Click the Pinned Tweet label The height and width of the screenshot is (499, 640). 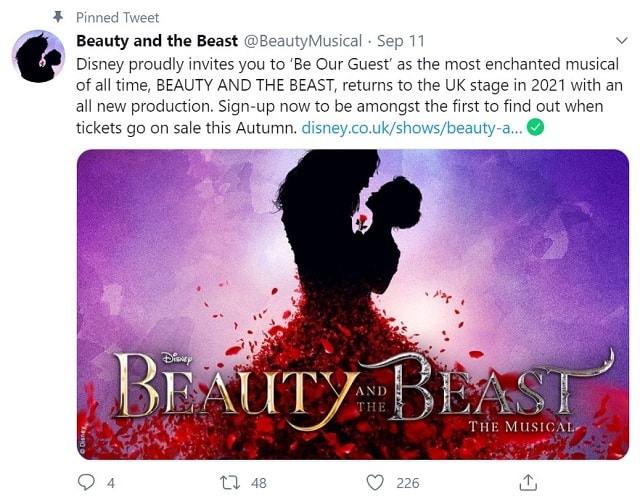[x=118, y=18]
